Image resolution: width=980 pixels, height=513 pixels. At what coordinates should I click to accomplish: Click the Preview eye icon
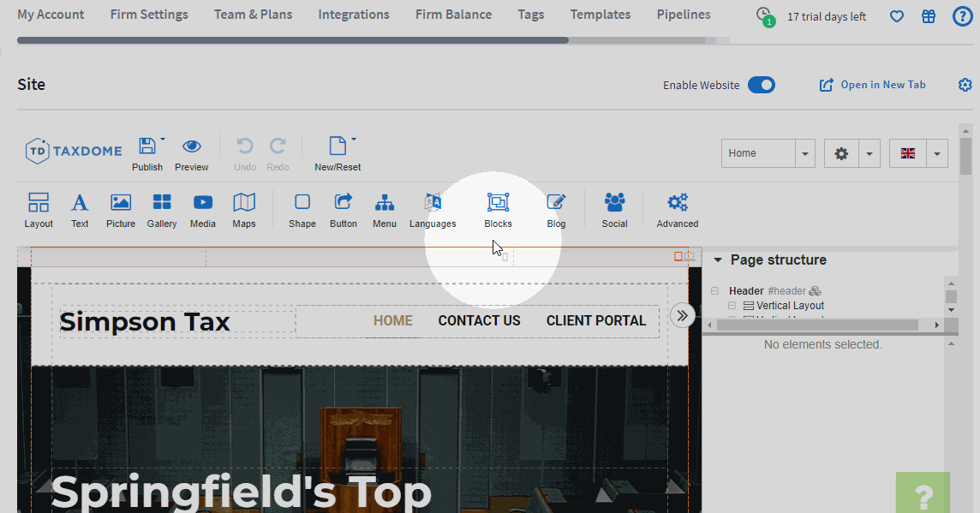(x=192, y=146)
